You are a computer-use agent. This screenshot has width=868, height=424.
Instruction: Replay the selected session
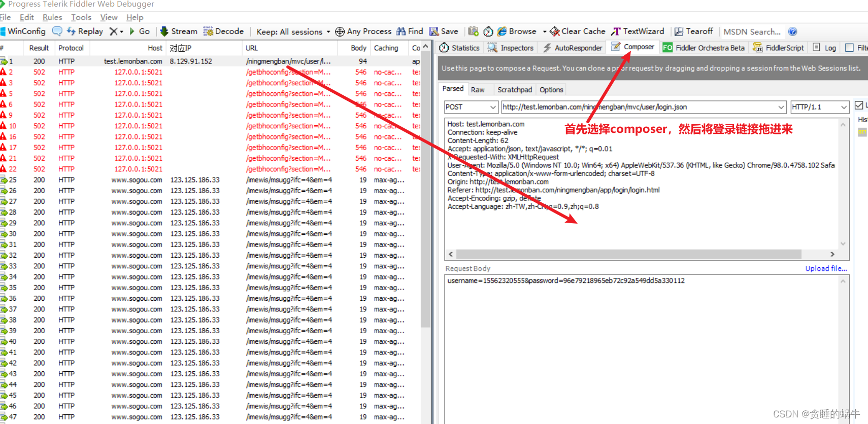click(x=85, y=31)
